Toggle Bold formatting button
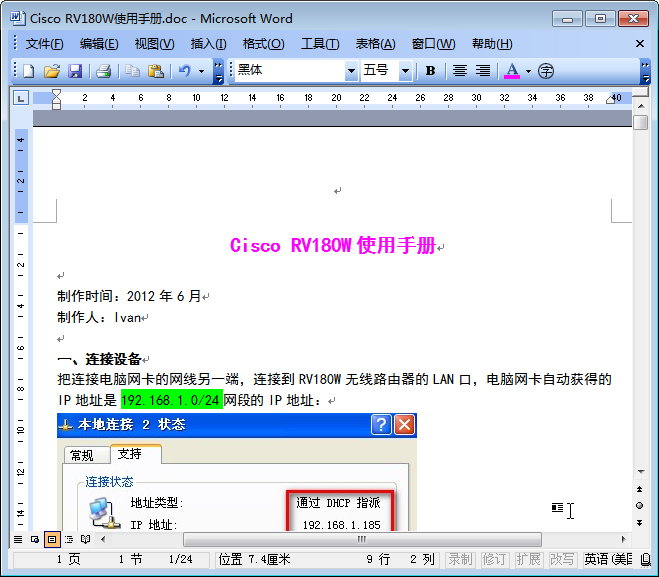The width and height of the screenshot is (659, 577). coord(430,71)
